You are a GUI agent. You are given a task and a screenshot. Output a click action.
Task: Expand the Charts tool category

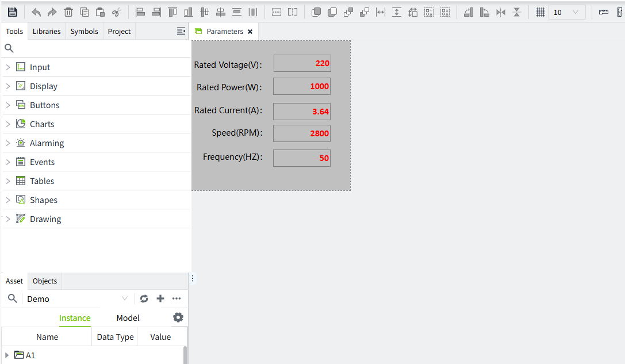[x=8, y=124]
